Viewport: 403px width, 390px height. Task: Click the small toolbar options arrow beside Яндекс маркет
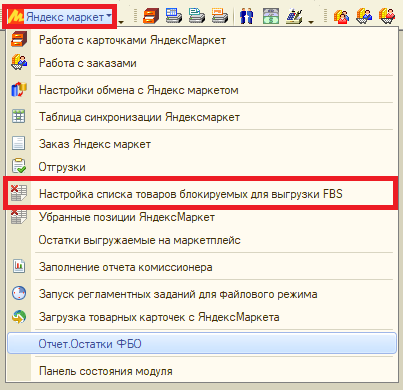point(121,22)
